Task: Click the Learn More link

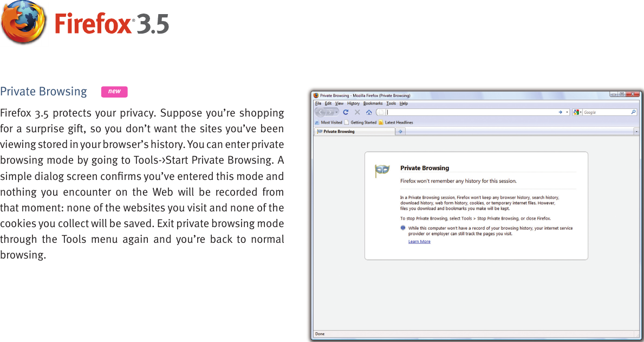Action: click(419, 241)
